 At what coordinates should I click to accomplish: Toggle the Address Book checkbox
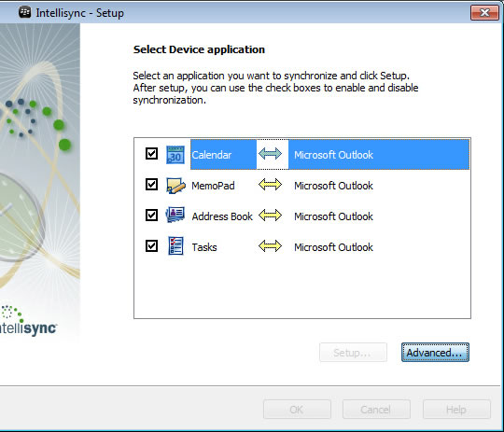point(151,215)
